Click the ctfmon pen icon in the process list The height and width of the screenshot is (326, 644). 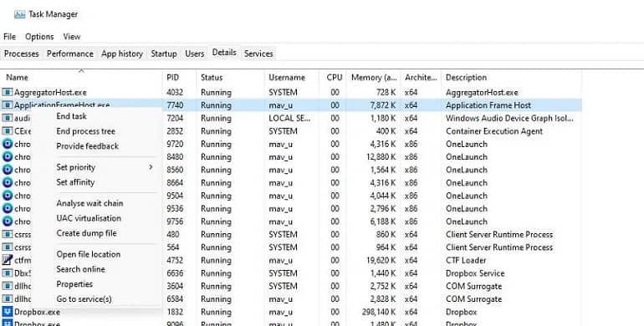coord(8,260)
